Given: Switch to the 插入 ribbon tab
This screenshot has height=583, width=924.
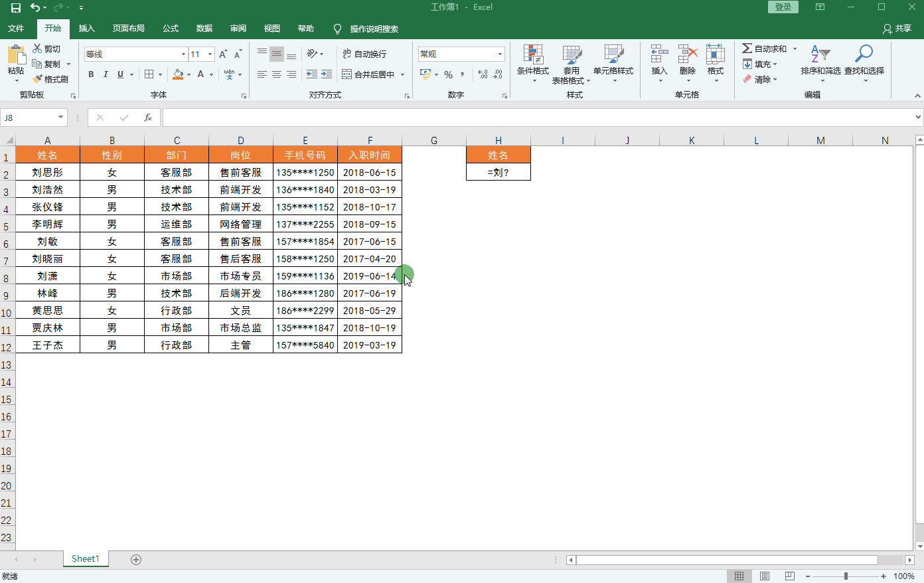Looking at the screenshot, I should point(87,29).
